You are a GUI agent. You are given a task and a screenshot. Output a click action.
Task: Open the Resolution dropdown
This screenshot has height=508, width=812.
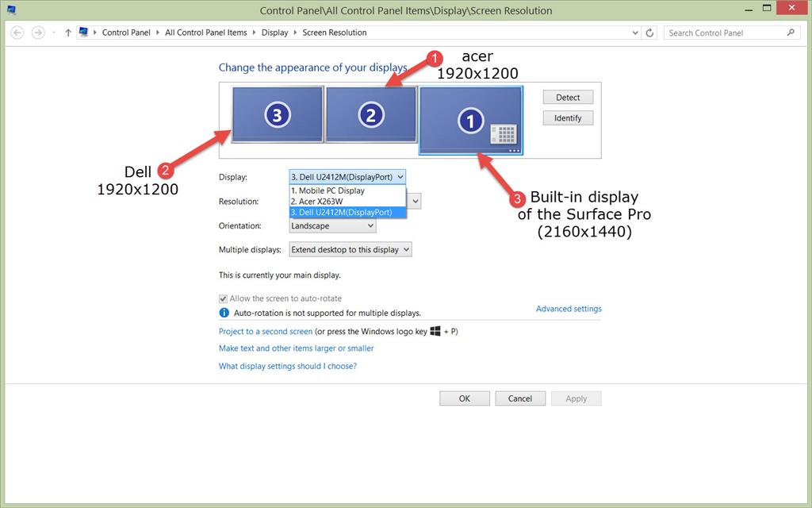point(416,201)
